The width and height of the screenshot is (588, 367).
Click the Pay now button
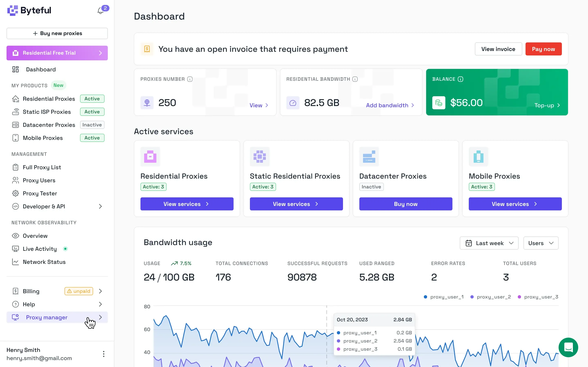tap(543, 49)
